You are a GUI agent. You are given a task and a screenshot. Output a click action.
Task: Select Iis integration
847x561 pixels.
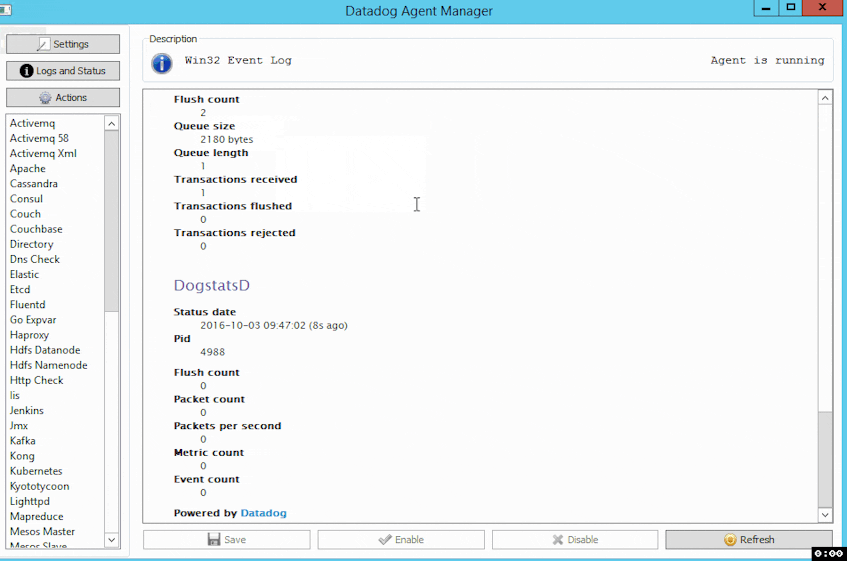click(15, 395)
